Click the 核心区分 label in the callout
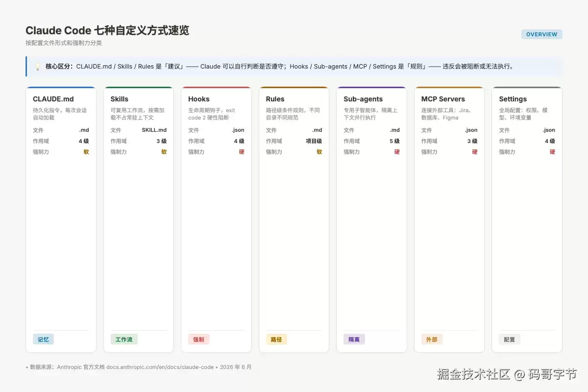Screen dimensions: 588x392 point(59,67)
